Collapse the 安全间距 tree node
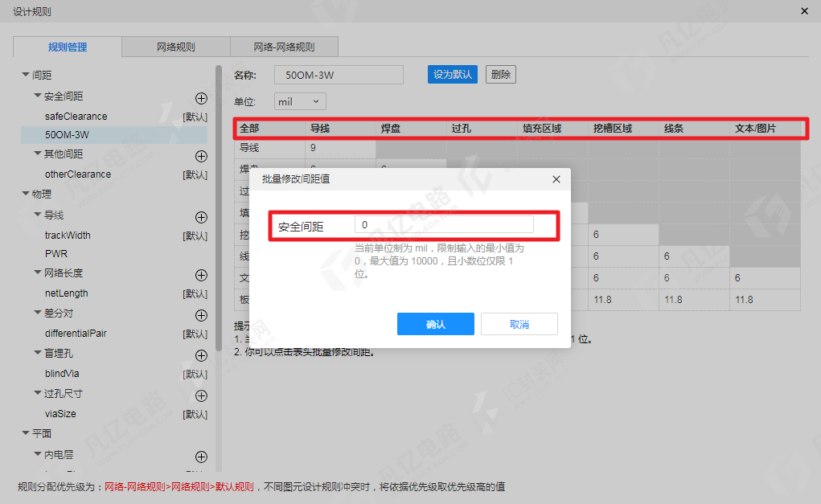Image resolution: width=821 pixels, height=504 pixels. (38, 96)
